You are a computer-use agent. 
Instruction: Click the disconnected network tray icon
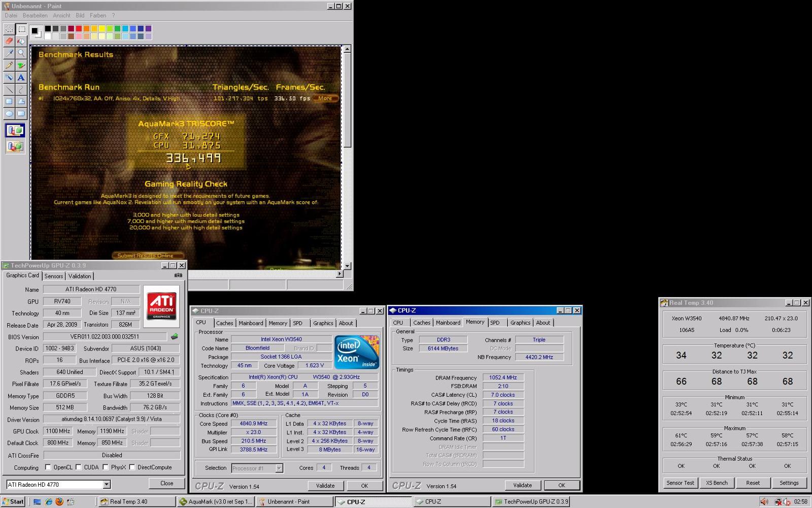pos(777,502)
